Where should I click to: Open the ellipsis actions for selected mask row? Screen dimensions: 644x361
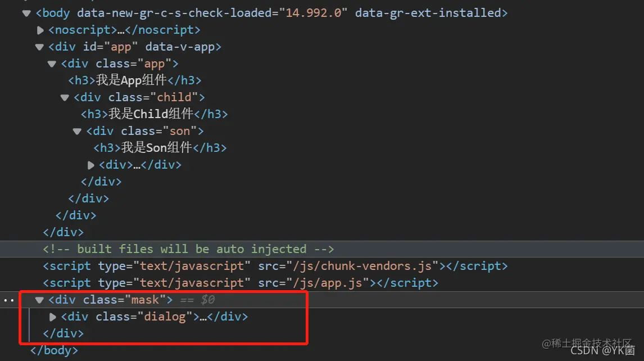(x=8, y=300)
